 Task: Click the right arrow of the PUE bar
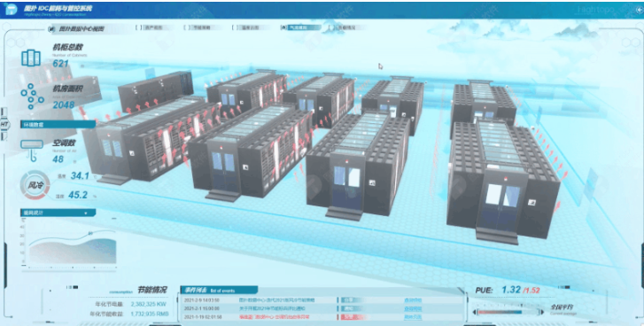[541, 312]
